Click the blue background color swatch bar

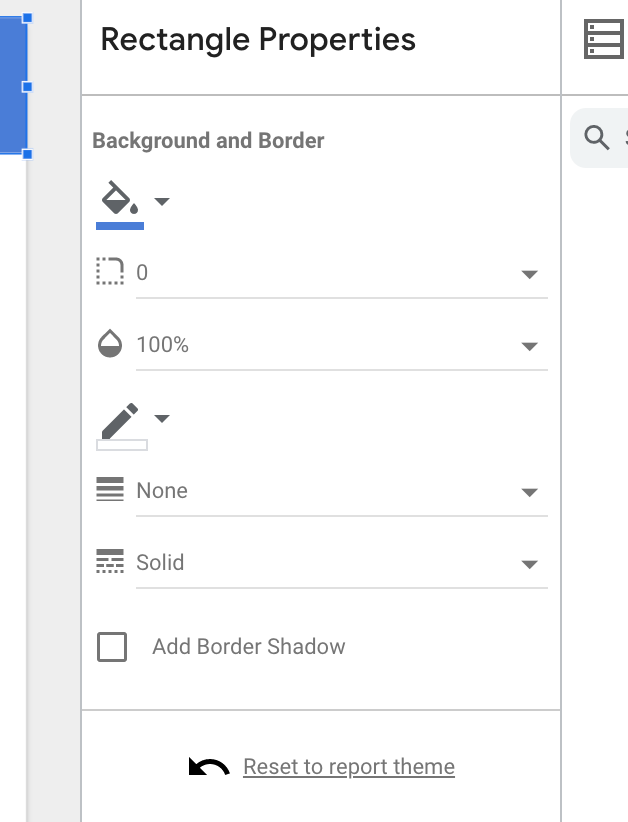120,226
